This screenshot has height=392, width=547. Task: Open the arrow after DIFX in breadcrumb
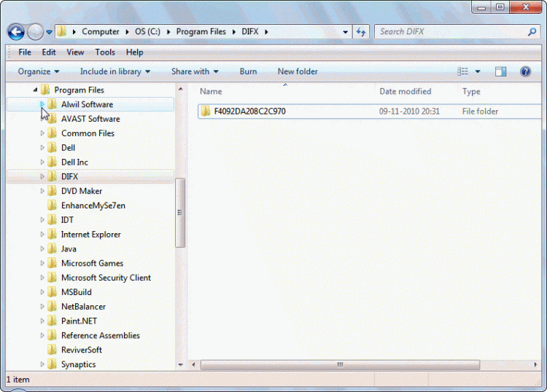266,32
